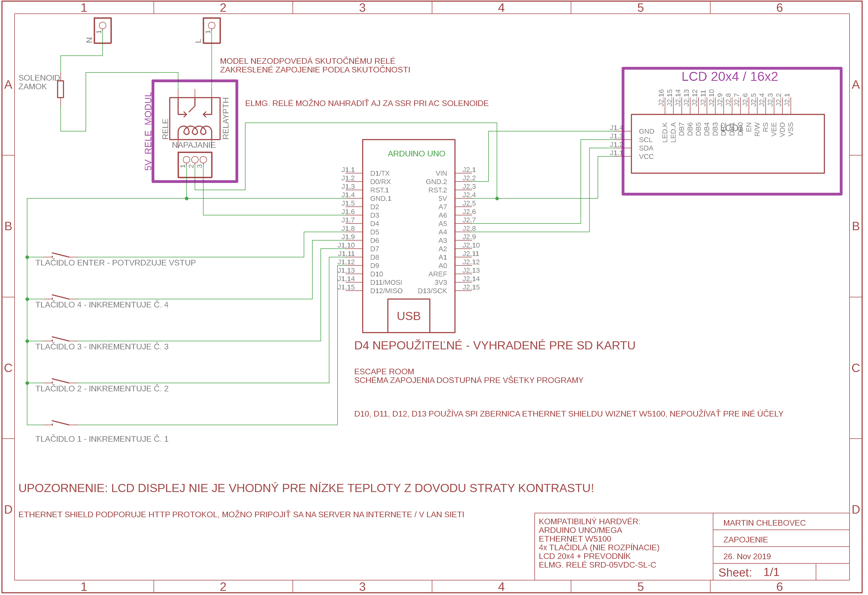Screen dimensions: 868x595
Task: Click the MARTIN CHLEBOVEC author field
Action: [764, 523]
